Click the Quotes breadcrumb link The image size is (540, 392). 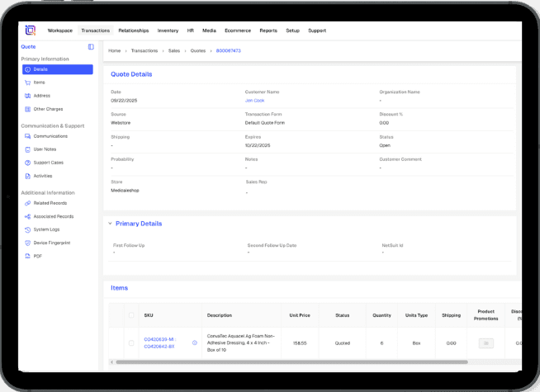tap(198, 51)
